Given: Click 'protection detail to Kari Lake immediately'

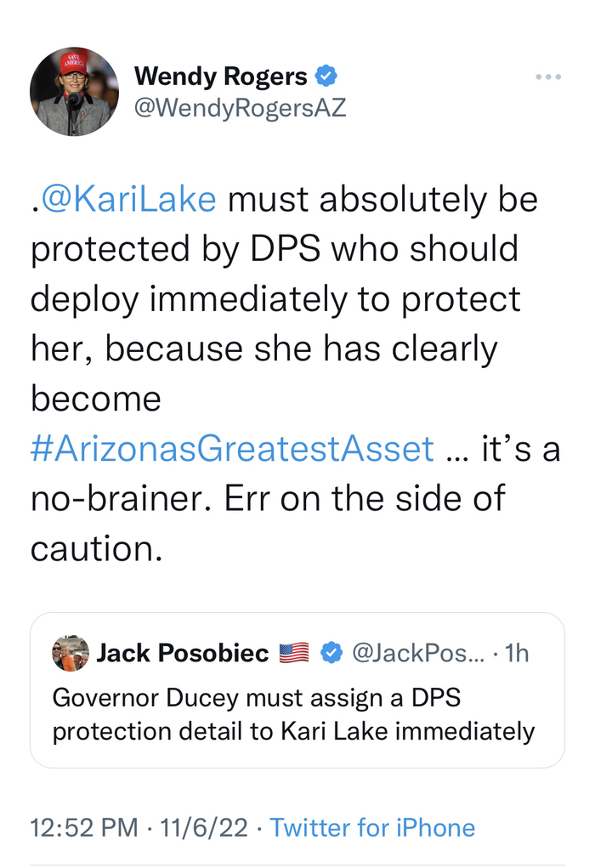Looking at the screenshot, I should click(293, 731).
